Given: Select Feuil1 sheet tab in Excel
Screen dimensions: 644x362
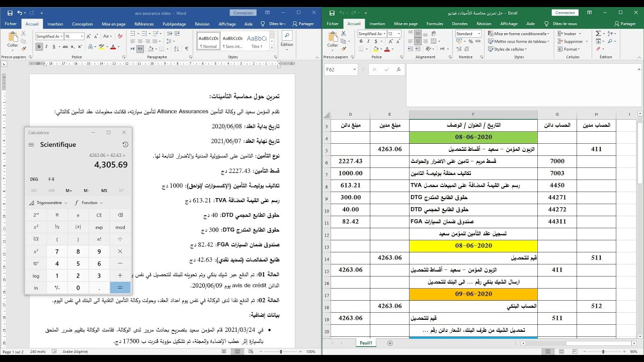Looking at the screenshot, I should 366,343.
